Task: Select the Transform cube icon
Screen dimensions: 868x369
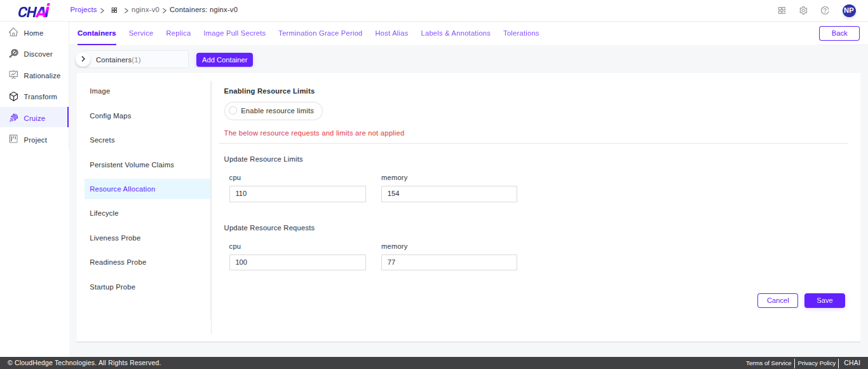Action: click(13, 97)
